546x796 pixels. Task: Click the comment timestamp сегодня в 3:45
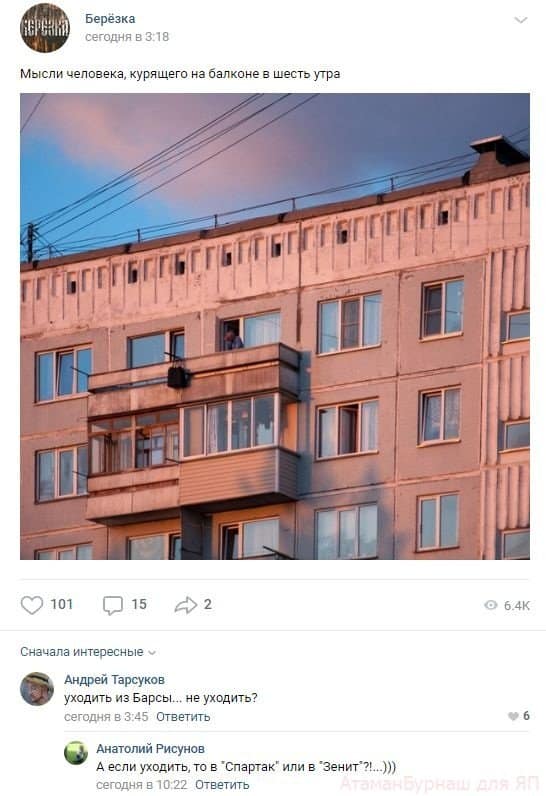(x=106, y=717)
